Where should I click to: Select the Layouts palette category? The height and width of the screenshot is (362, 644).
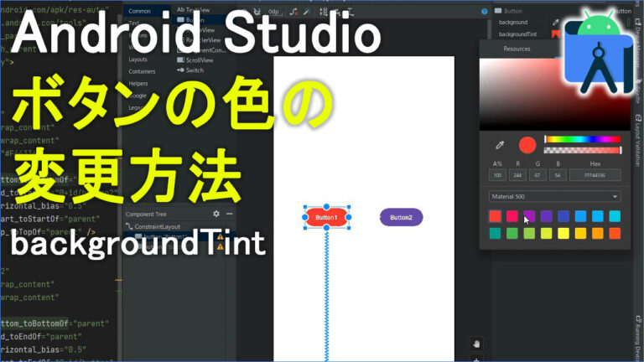point(138,59)
